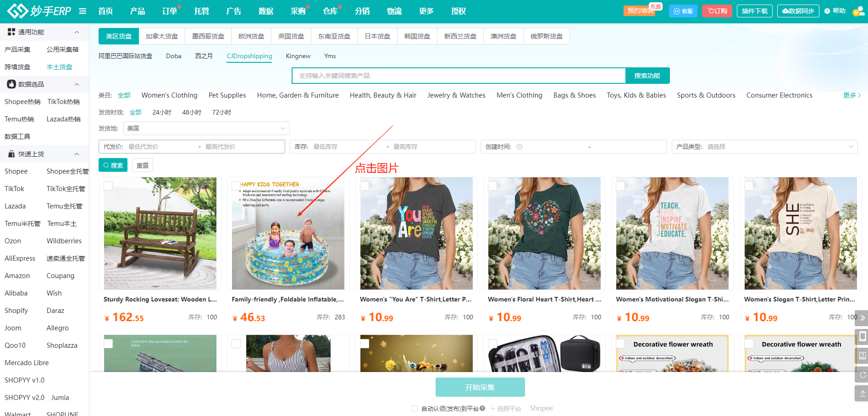Click the mobile phone floating icon
This screenshot has width=868, height=416.
click(862, 337)
